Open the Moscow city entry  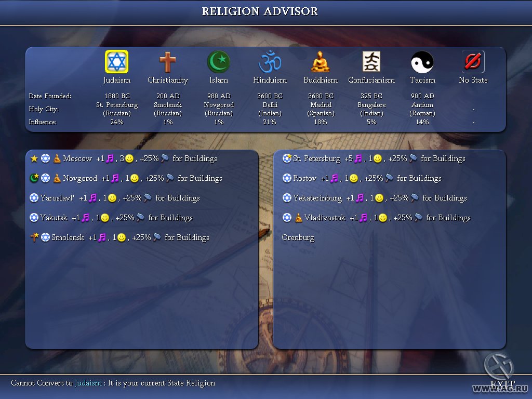coord(77,158)
